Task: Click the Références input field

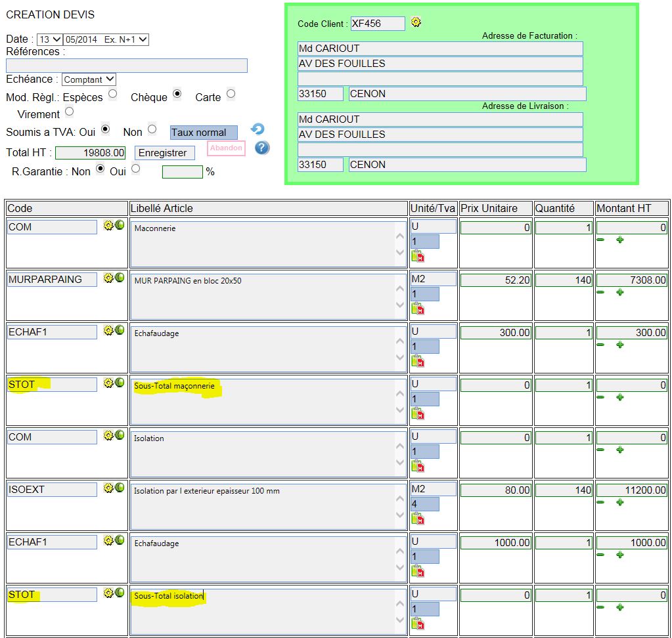Action: pos(127,66)
